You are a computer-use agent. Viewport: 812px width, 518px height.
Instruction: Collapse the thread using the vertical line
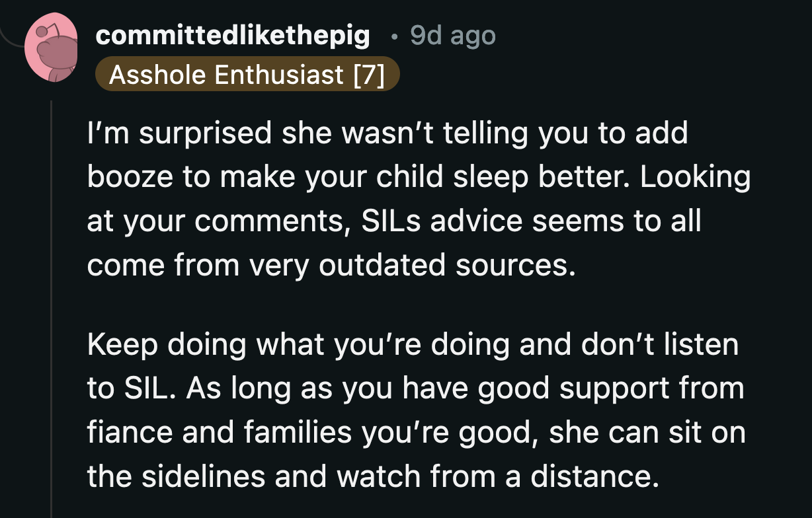pyautogui.click(x=53, y=297)
